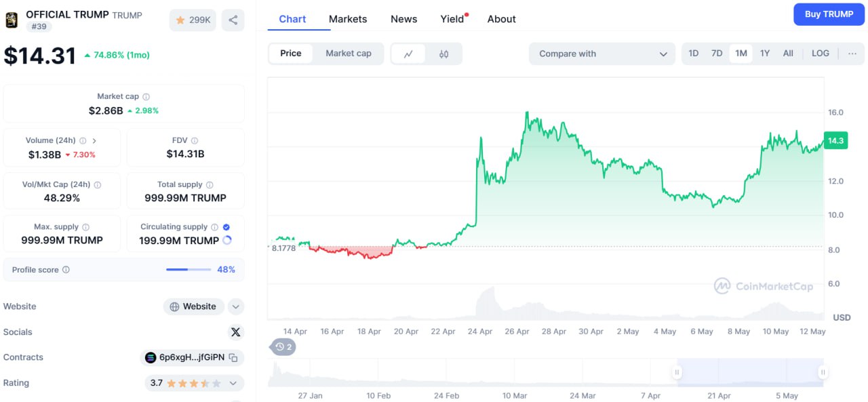
Task: Click the 14.3 current price label on chart
Action: tap(835, 141)
